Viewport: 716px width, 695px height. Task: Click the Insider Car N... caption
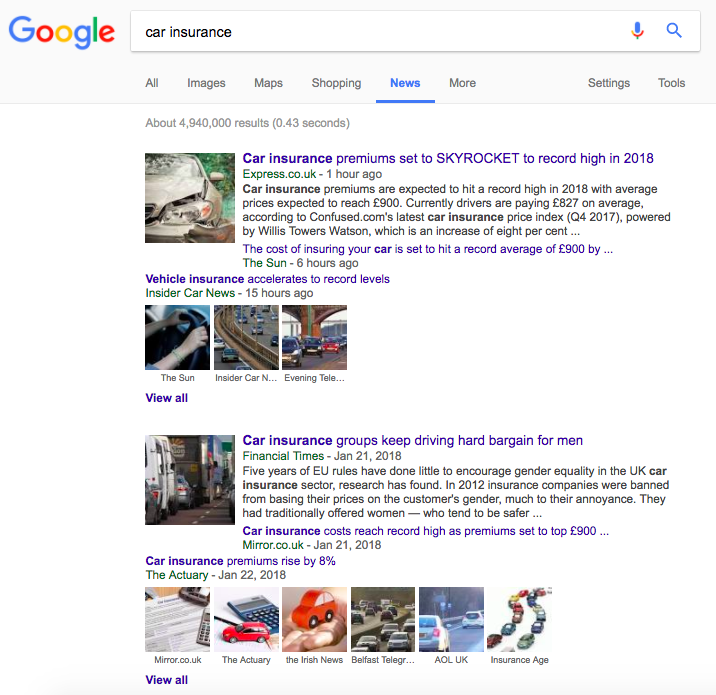(x=246, y=378)
